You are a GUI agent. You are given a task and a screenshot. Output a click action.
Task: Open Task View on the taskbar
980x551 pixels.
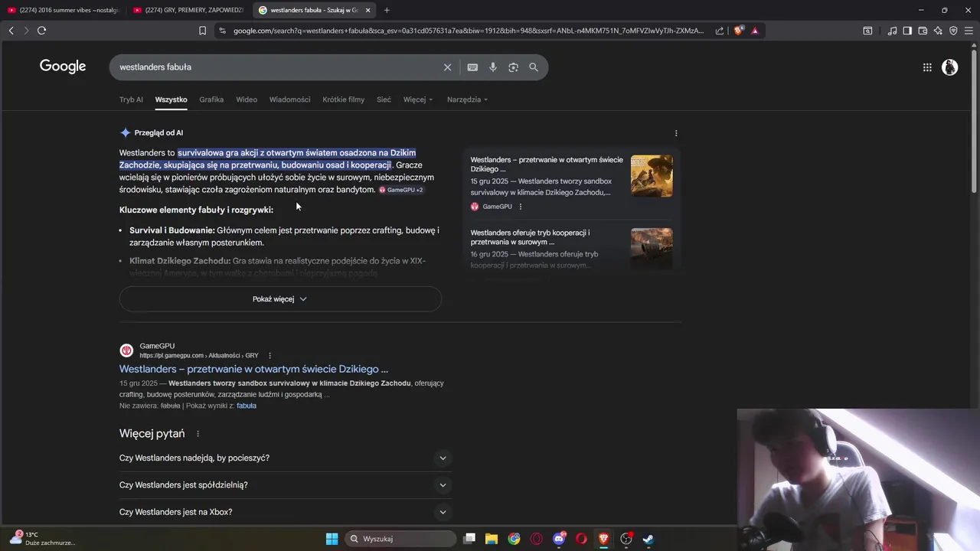(x=469, y=539)
